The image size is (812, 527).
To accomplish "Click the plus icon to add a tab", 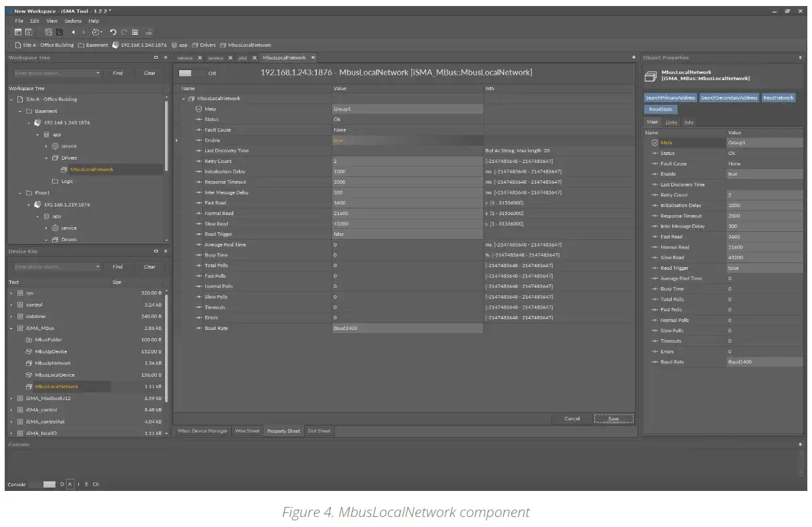I will [x=634, y=57].
